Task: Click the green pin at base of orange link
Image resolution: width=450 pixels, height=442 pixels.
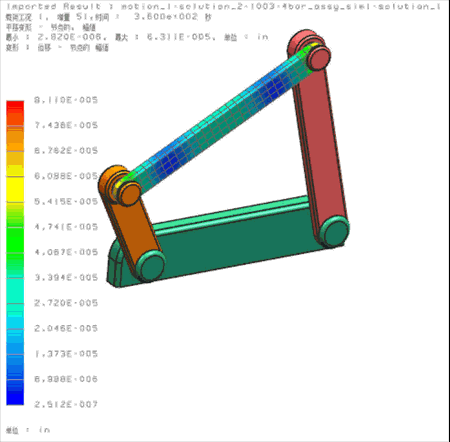Action: (x=151, y=266)
